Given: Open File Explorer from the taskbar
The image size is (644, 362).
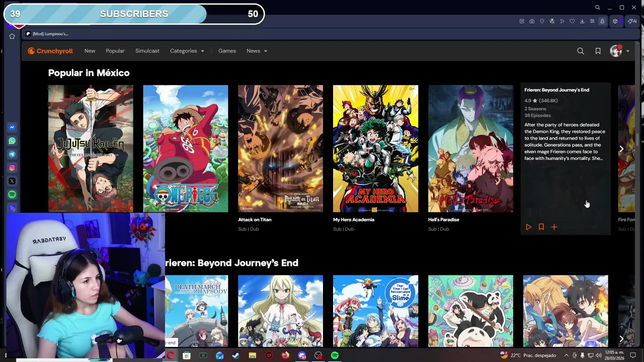Looking at the screenshot, I should (253, 356).
